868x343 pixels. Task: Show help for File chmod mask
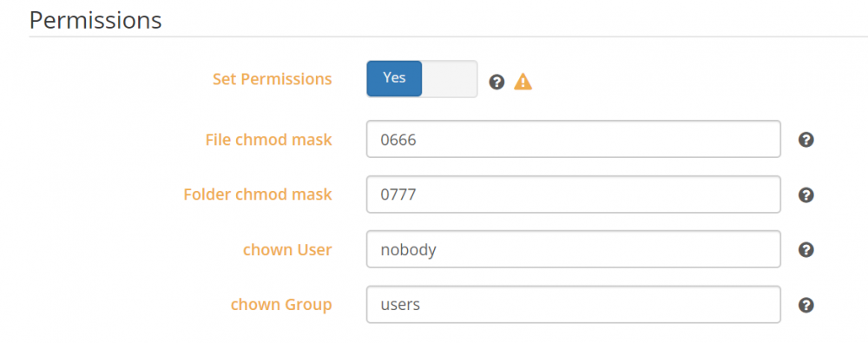coord(806,140)
